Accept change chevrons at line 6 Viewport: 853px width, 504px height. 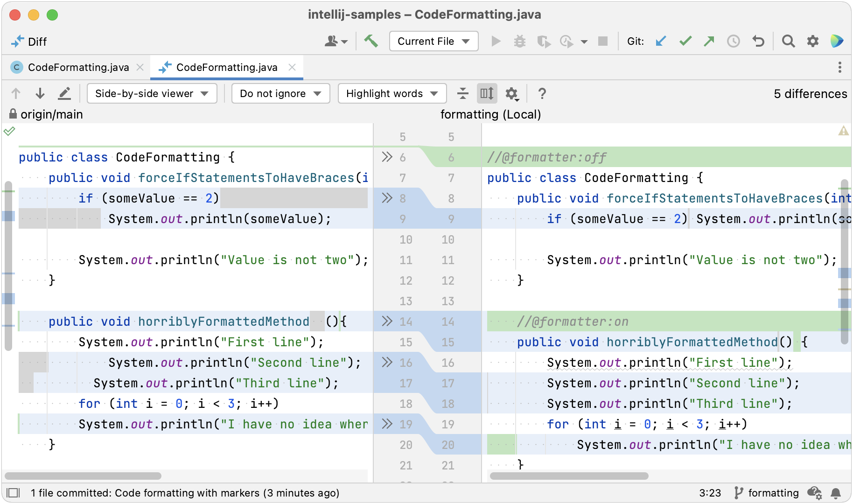click(x=387, y=157)
